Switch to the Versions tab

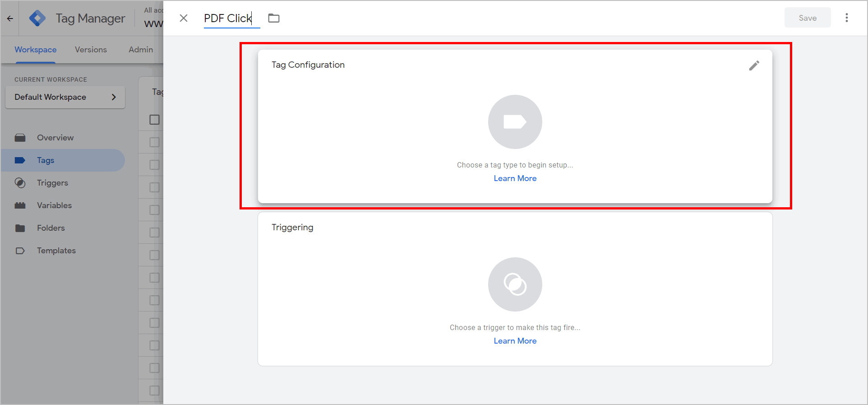pos(91,50)
